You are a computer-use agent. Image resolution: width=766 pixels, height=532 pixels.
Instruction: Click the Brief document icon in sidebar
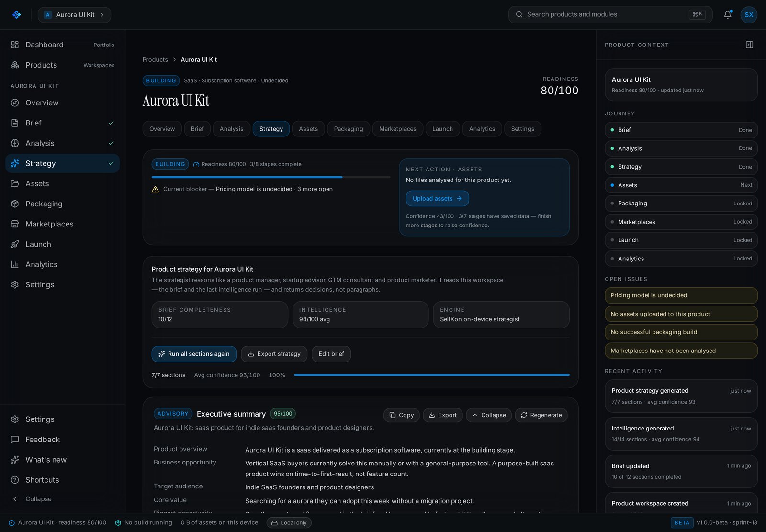pyautogui.click(x=15, y=123)
